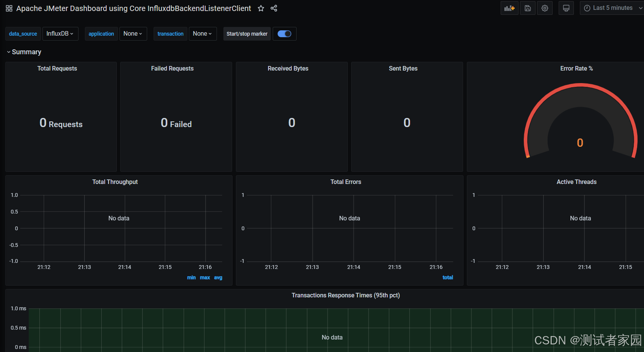The height and width of the screenshot is (352, 644).
Task: Share the dashboard via share icon
Action: [274, 8]
